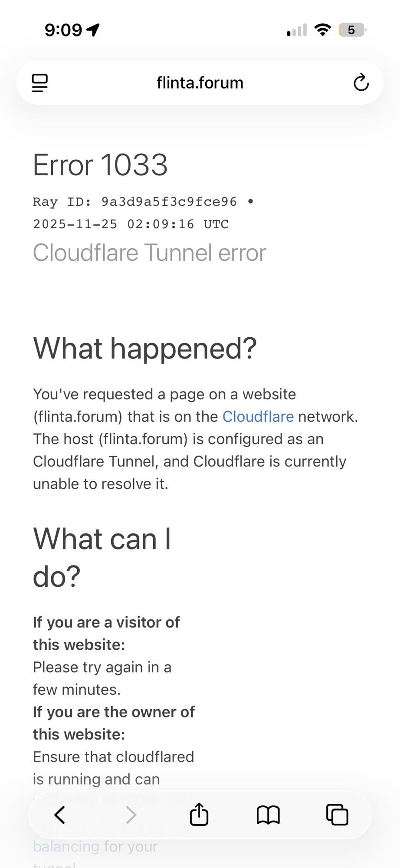This screenshot has height=868, width=400.
Task: Tap the battery level indicator
Action: point(352,30)
